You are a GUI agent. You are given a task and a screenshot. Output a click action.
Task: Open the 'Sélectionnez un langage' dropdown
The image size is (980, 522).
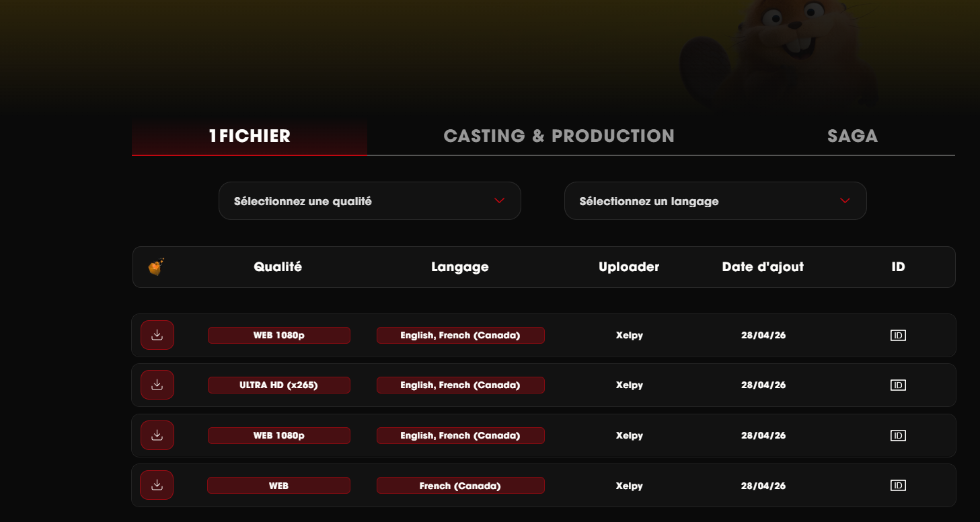point(714,201)
